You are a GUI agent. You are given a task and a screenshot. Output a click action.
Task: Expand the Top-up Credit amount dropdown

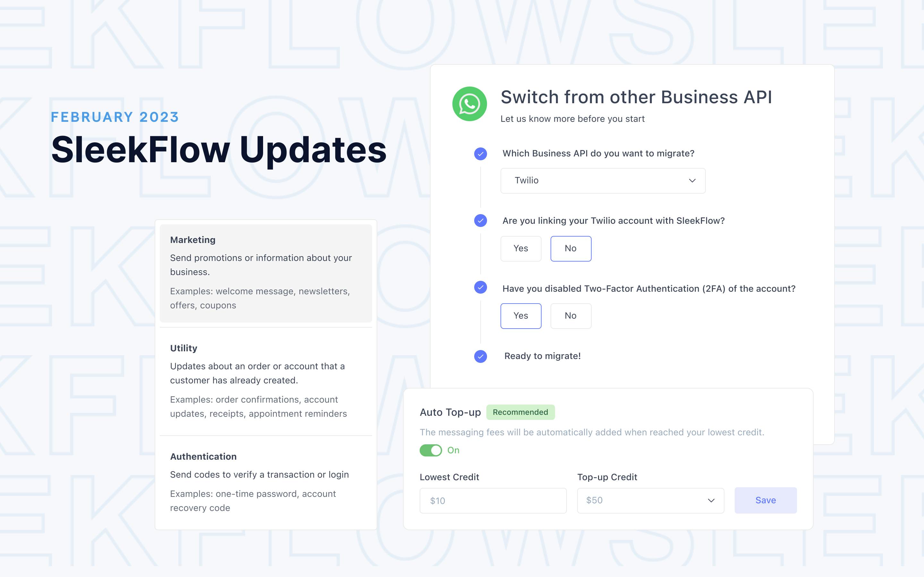tap(710, 500)
